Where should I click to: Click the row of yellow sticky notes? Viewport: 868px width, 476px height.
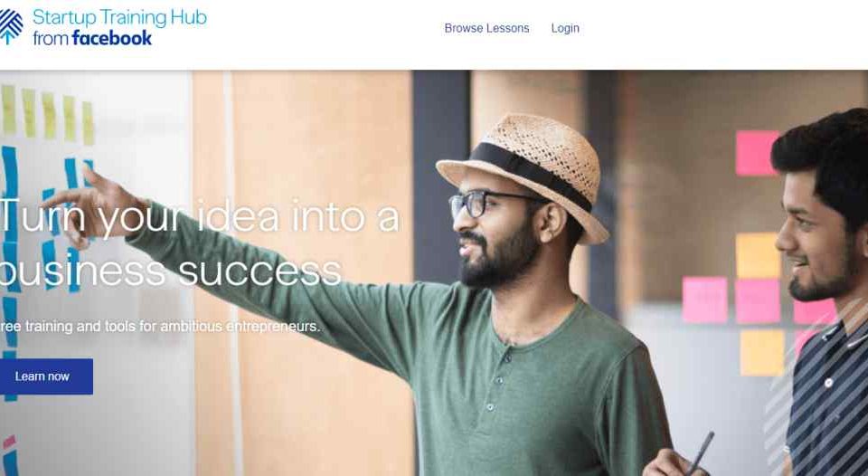tap(48, 114)
